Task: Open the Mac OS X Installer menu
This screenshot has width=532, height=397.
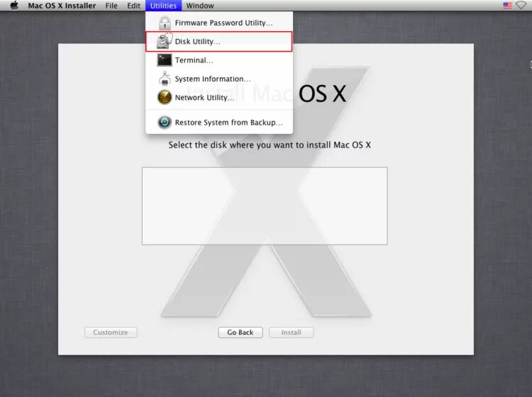Action: pyautogui.click(x=62, y=6)
